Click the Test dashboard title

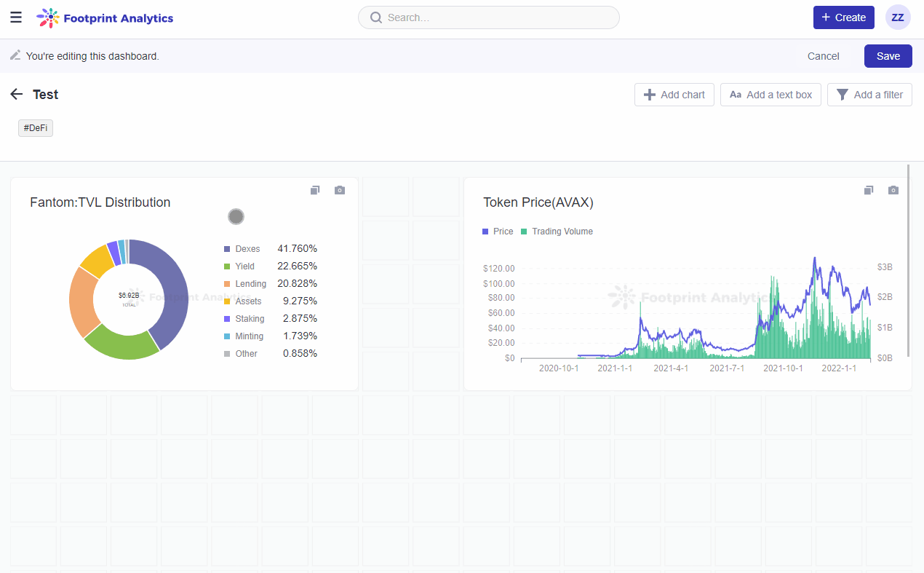(x=45, y=95)
